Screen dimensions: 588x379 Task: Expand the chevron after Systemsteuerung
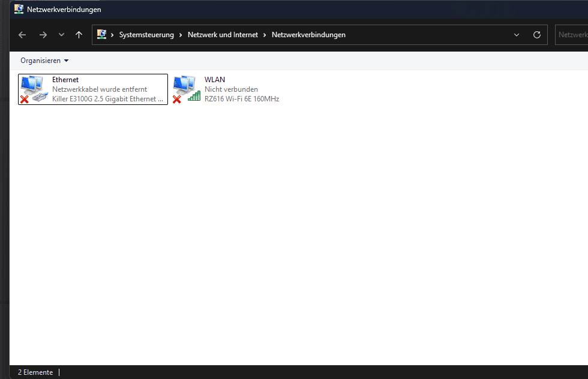[x=181, y=35]
